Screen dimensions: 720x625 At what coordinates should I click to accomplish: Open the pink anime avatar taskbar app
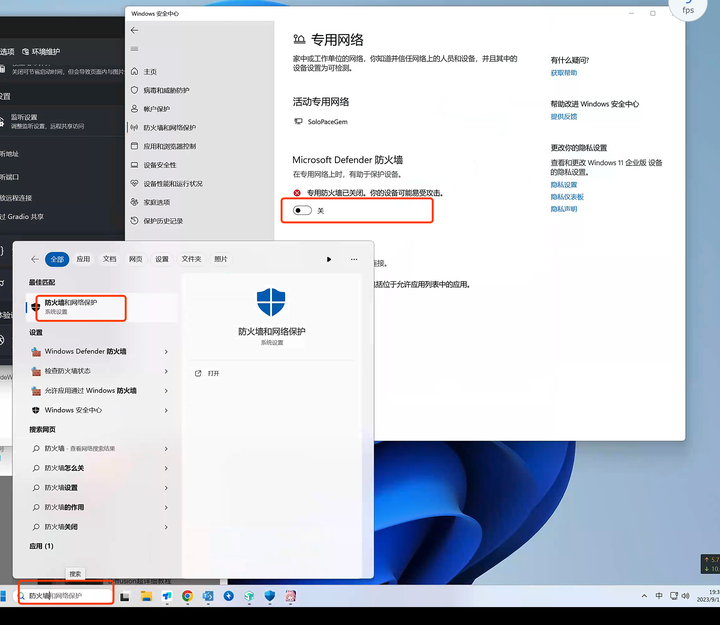[x=291, y=596]
